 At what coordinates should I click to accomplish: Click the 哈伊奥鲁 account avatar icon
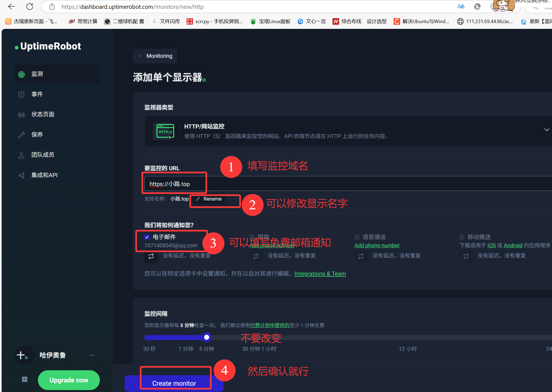[x=24, y=355]
